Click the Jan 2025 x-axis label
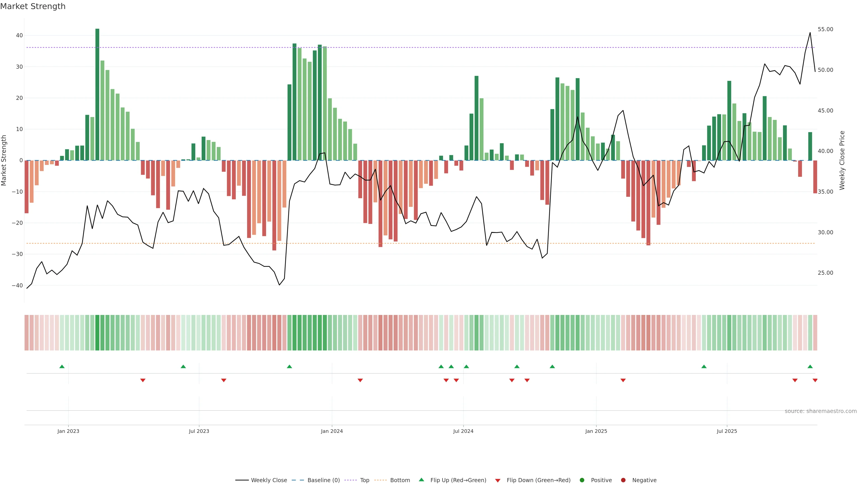Image resolution: width=868 pixels, height=488 pixels. (596, 431)
